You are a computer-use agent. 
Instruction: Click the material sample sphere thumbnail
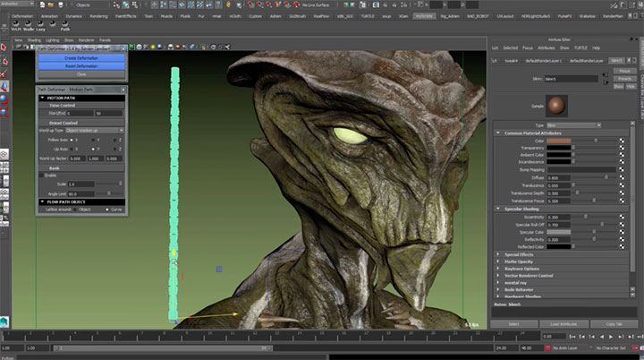pos(556,106)
